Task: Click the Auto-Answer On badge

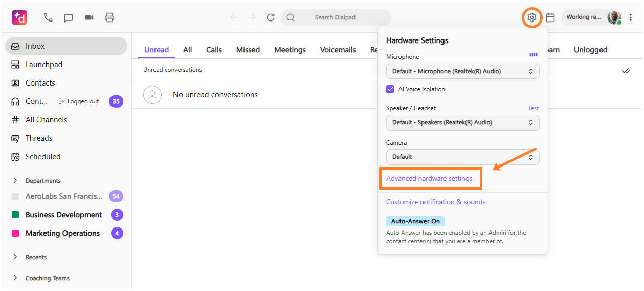Action: click(x=415, y=221)
